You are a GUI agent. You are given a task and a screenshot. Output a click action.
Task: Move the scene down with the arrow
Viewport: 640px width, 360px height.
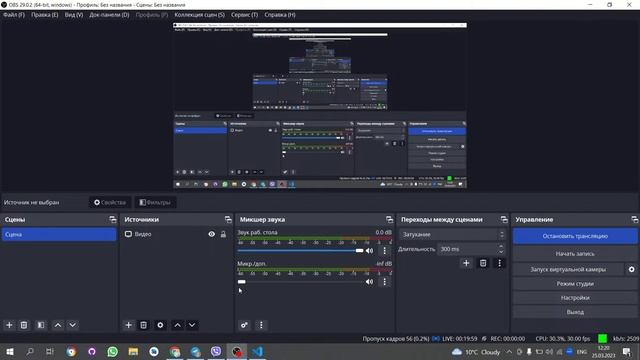coord(72,325)
